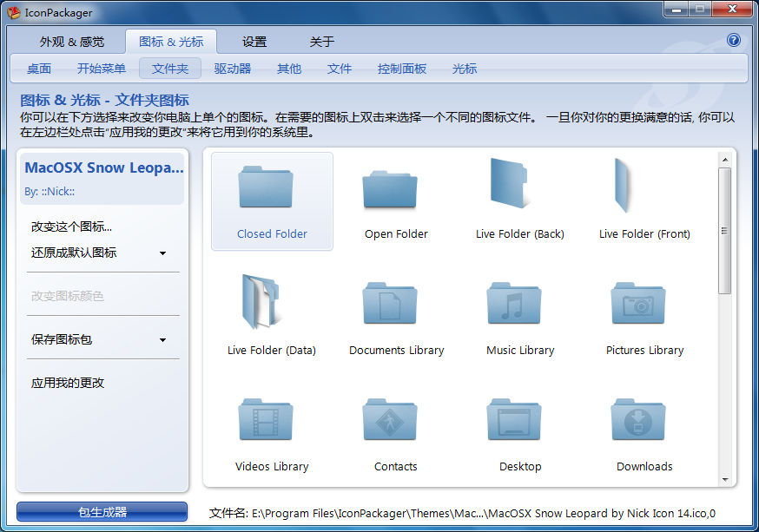Select the Contacts folder icon
759x532 pixels.
click(390, 419)
